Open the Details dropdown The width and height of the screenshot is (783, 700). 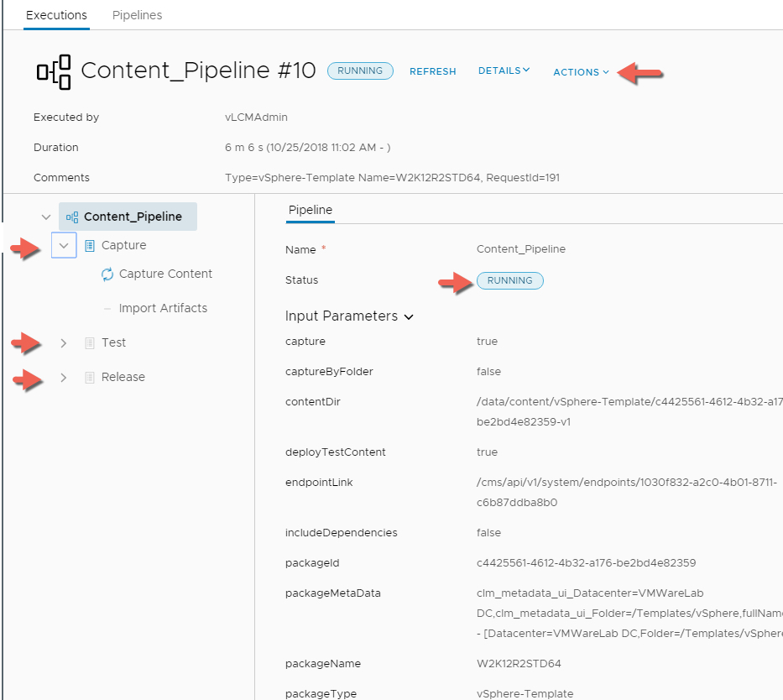point(504,71)
